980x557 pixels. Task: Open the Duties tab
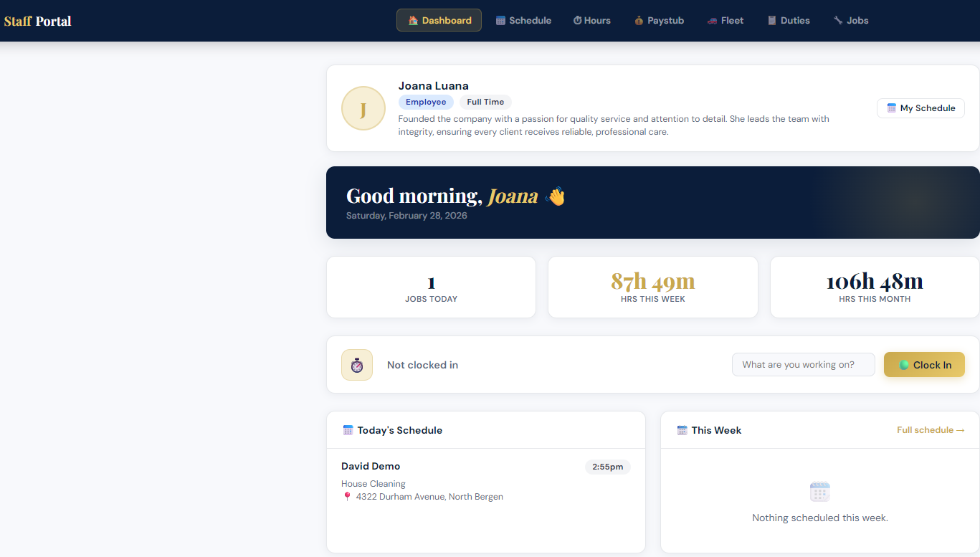[x=788, y=21]
